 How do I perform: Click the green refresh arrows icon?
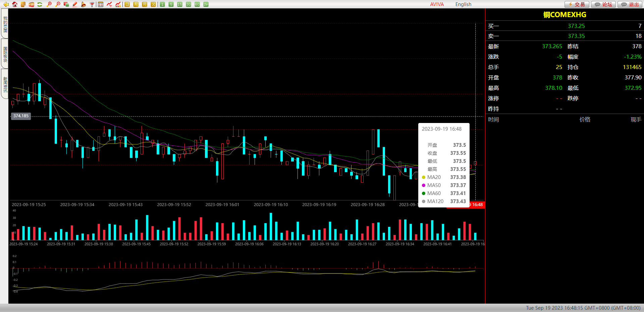pos(40,4)
